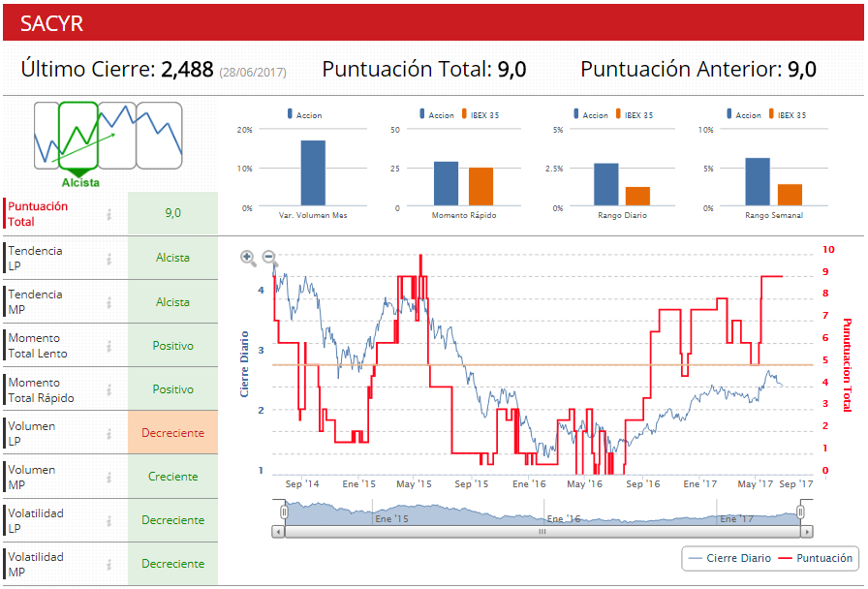Click the Ene '15 label in the navigator
Screen dimensions: 868x589
pos(391,518)
